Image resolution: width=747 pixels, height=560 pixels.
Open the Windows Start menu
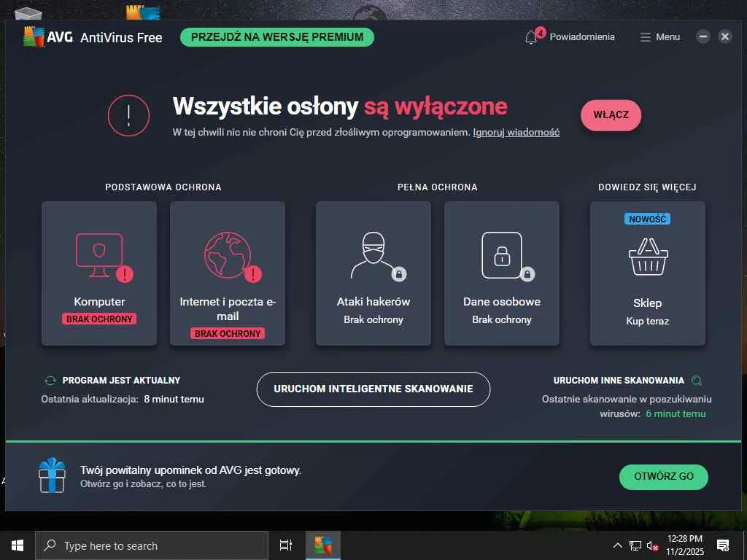(18, 545)
